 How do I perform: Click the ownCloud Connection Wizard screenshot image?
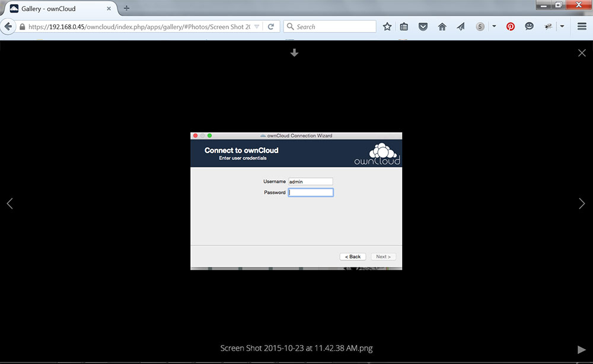(296, 201)
